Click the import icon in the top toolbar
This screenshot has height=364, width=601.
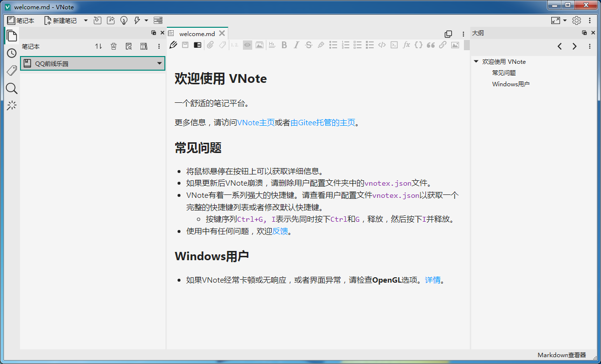coord(98,20)
